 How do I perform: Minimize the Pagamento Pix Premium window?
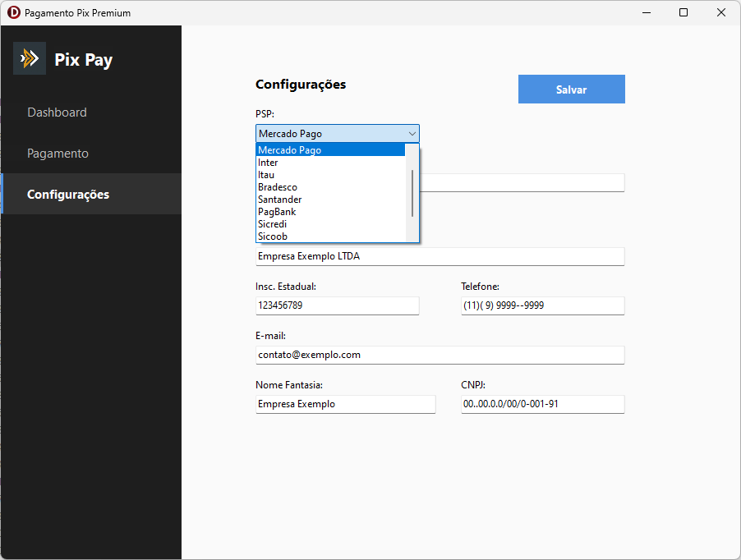(647, 13)
